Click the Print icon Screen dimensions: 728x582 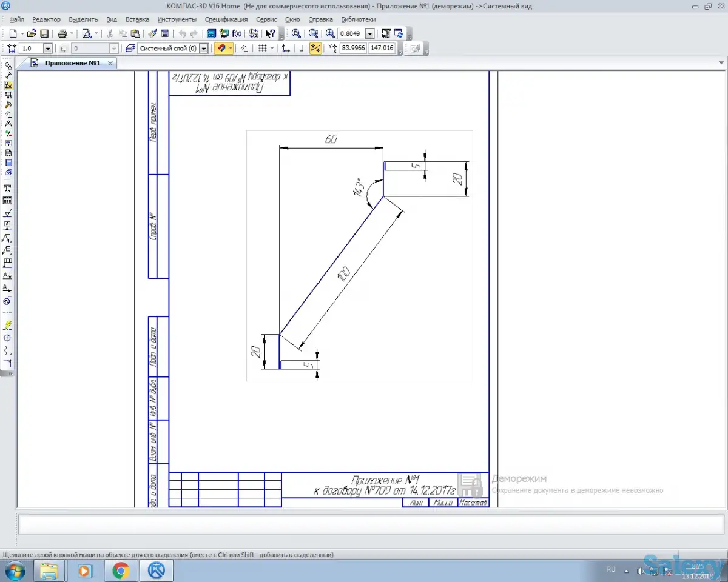click(x=62, y=34)
